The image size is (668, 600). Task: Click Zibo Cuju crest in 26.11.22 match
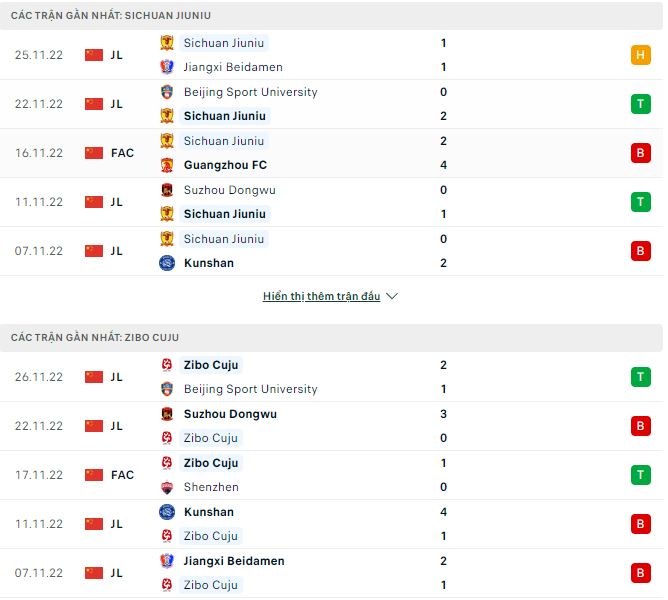click(167, 365)
